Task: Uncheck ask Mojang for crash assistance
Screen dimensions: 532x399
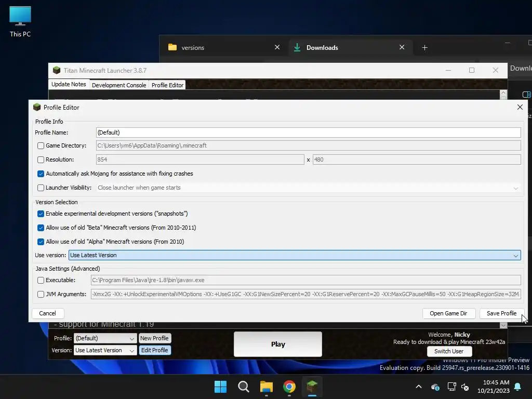Action: coord(41,174)
